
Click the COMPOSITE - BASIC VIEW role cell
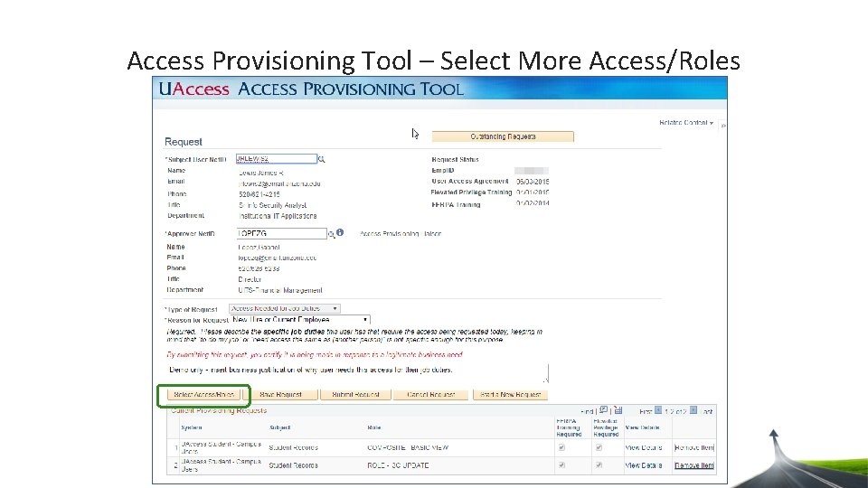[x=408, y=447]
